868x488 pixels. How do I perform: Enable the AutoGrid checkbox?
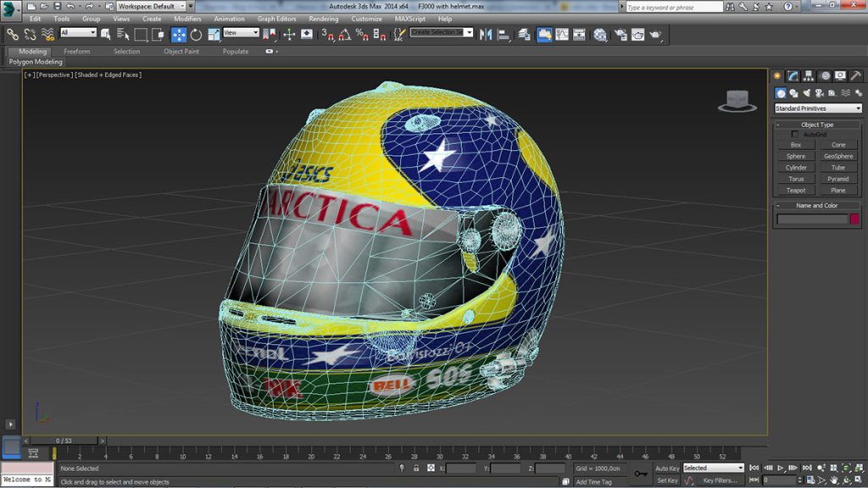(794, 135)
